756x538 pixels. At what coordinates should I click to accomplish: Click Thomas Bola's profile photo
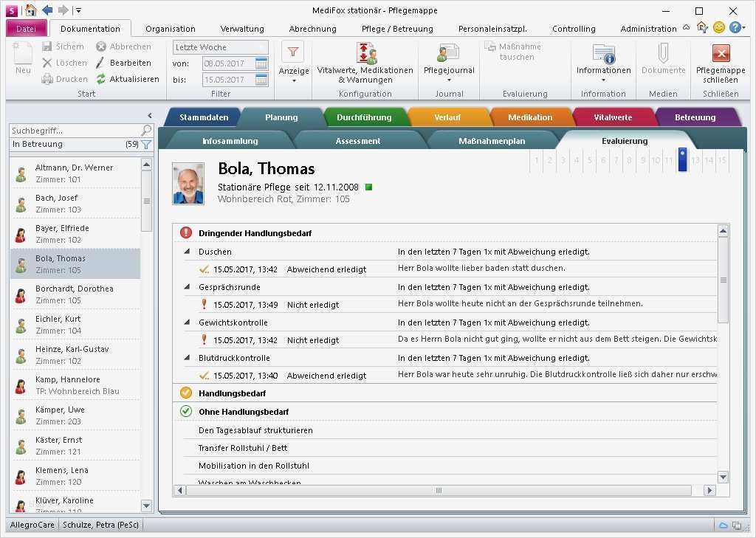tap(188, 184)
